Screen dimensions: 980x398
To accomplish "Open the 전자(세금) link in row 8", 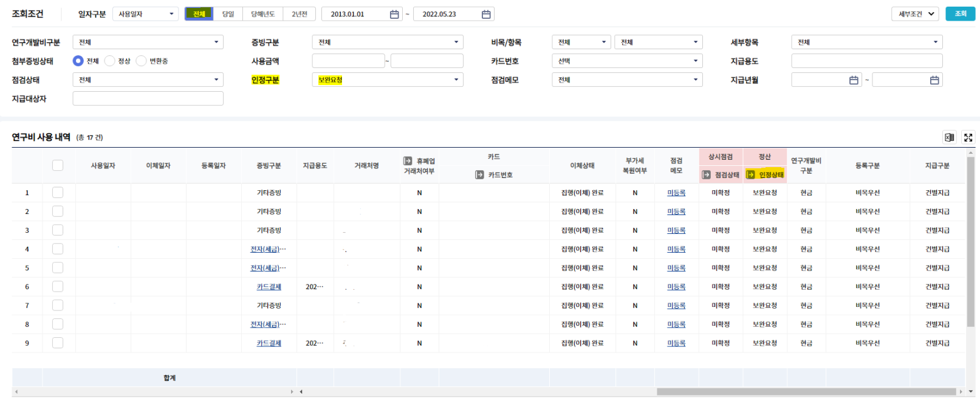I will pos(268,324).
